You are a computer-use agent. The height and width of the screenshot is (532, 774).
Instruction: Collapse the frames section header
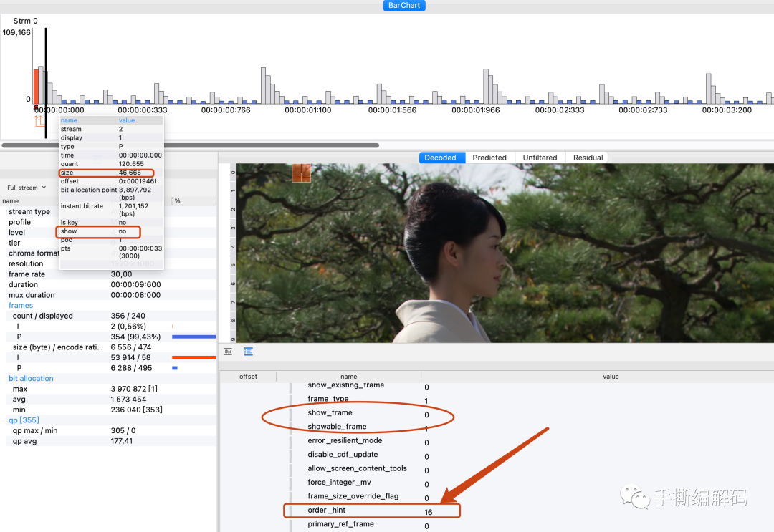click(x=21, y=305)
